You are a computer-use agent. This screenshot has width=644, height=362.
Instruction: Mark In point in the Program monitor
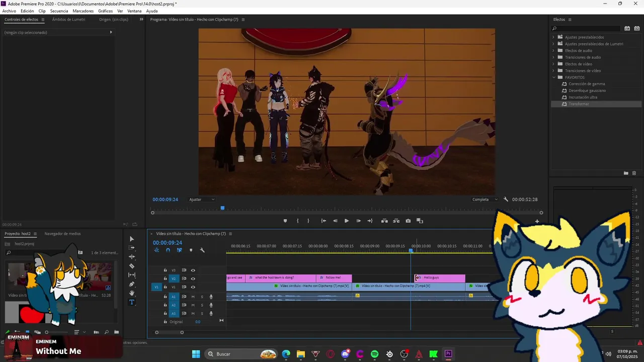coord(298,221)
